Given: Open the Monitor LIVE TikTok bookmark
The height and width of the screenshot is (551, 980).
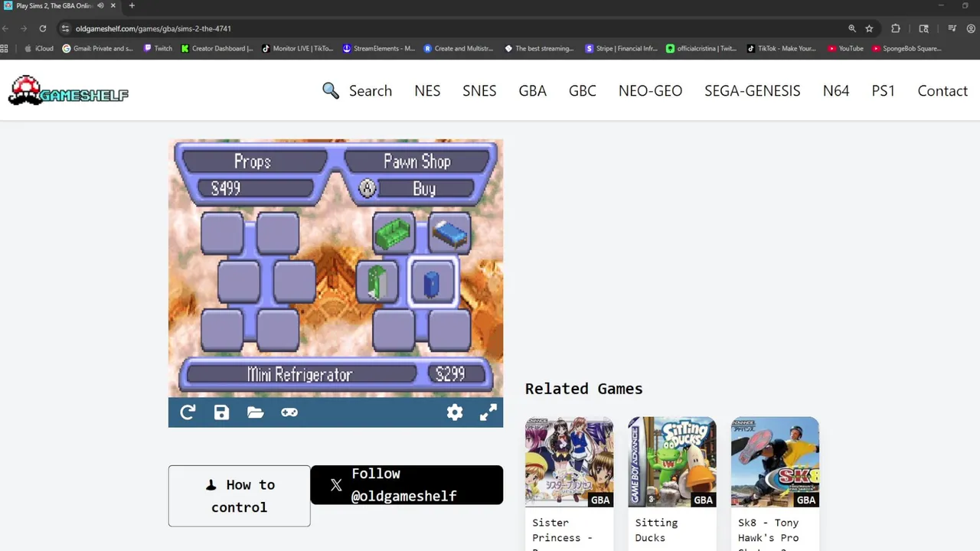Looking at the screenshot, I should point(298,48).
